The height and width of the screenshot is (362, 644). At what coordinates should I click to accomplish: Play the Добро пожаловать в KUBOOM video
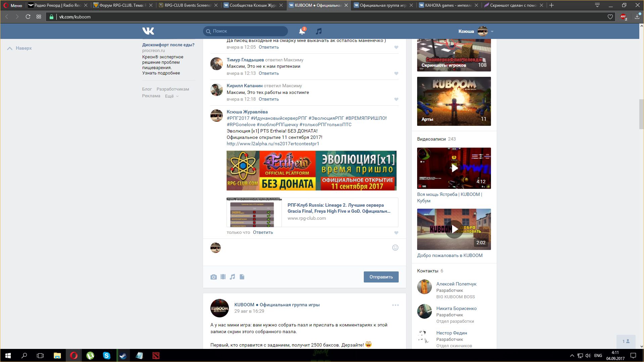tap(454, 229)
